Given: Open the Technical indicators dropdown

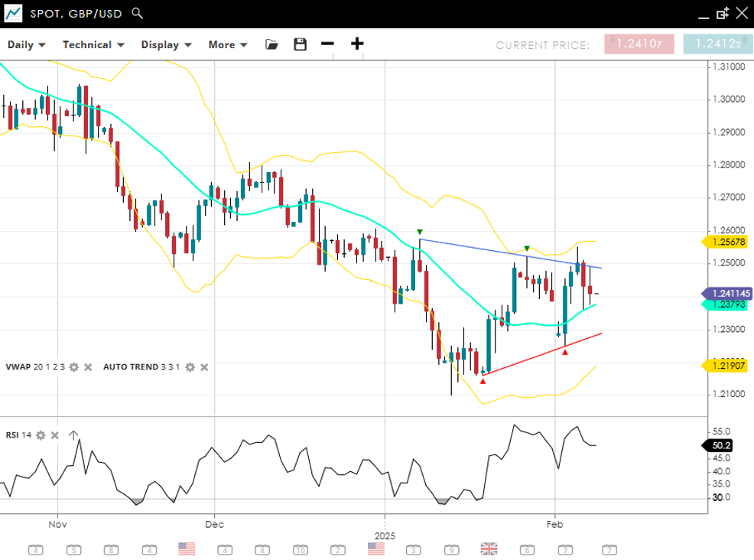Looking at the screenshot, I should pyautogui.click(x=92, y=44).
